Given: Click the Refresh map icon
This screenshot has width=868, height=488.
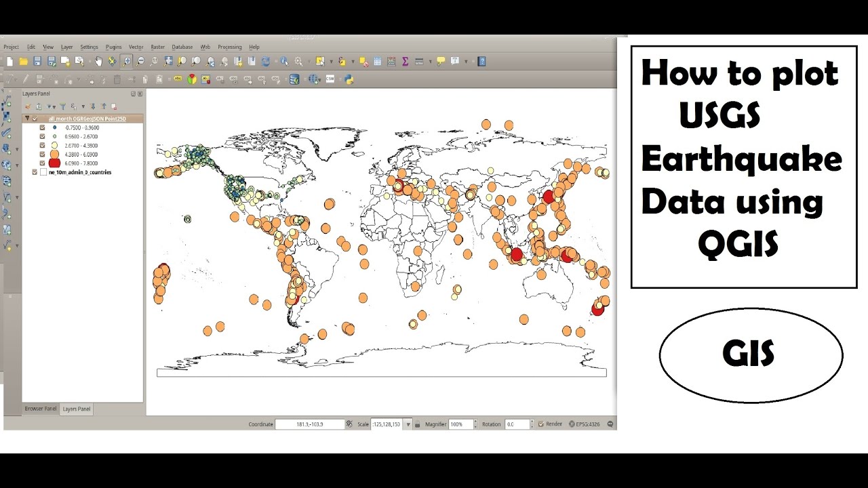Looking at the screenshot, I should pyautogui.click(x=265, y=61).
